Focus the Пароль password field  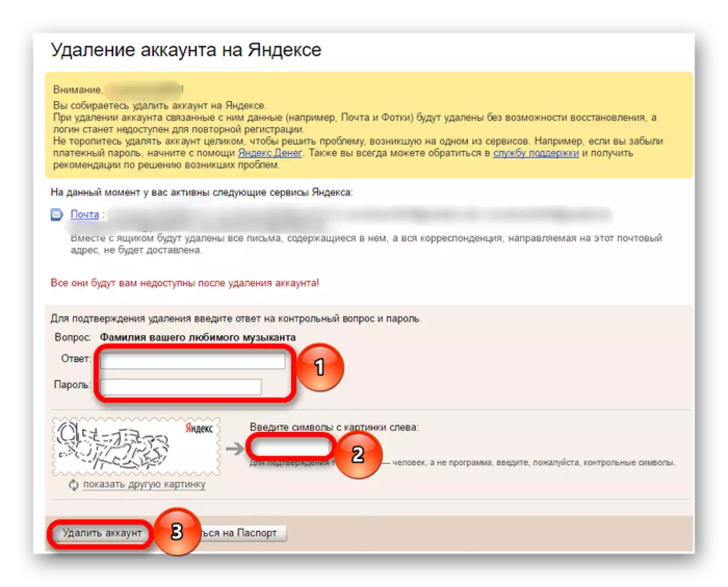coord(181,387)
